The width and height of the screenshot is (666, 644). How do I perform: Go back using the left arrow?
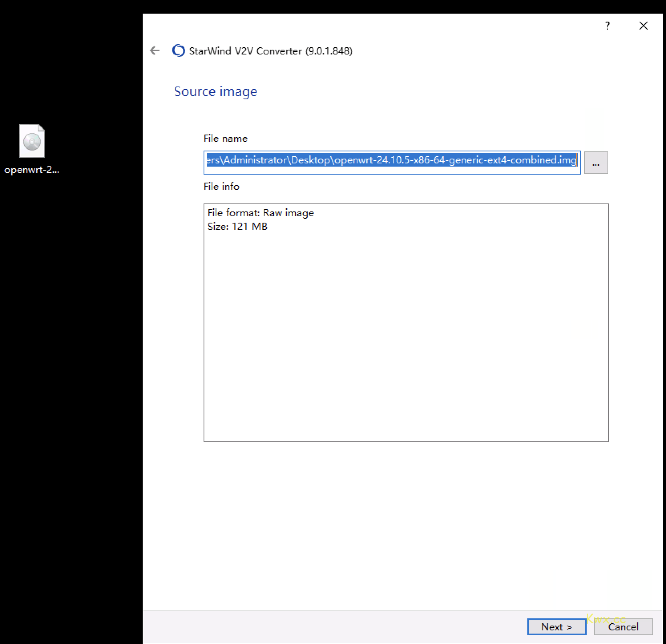tap(155, 50)
